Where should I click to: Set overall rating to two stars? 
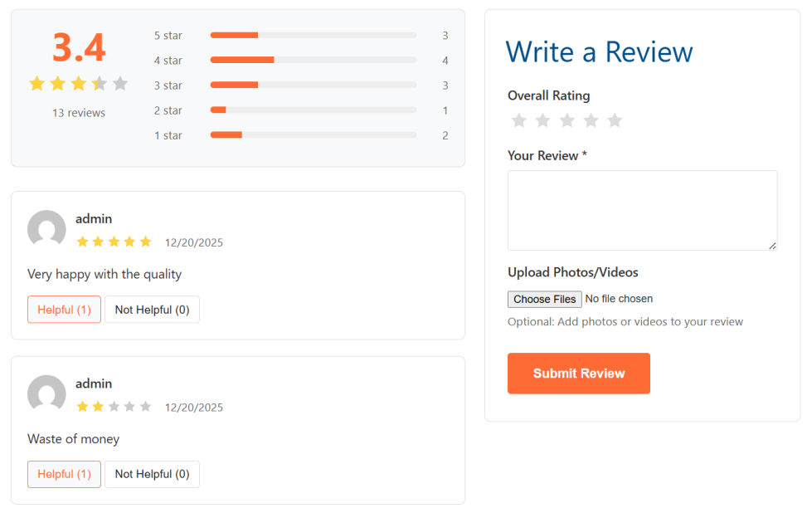(x=543, y=121)
